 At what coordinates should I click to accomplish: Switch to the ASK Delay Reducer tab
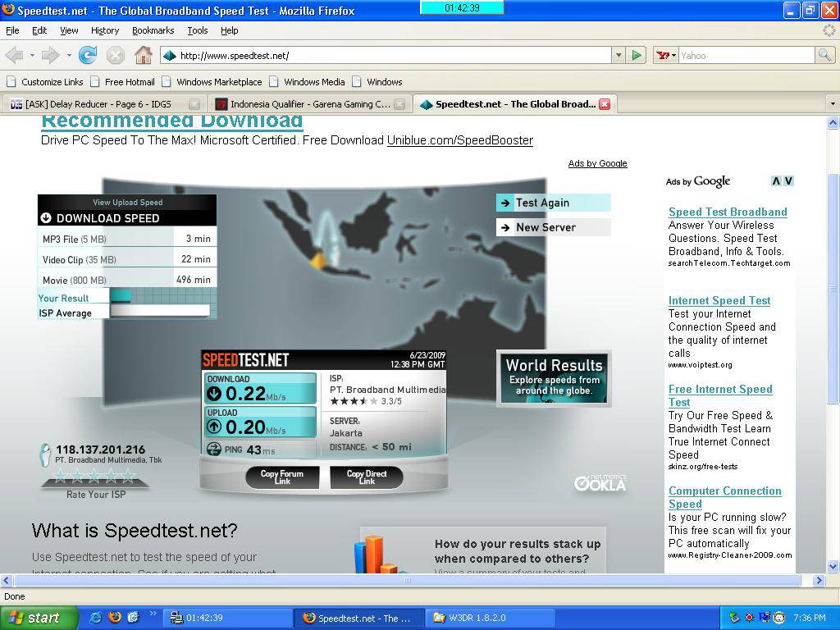(105, 104)
